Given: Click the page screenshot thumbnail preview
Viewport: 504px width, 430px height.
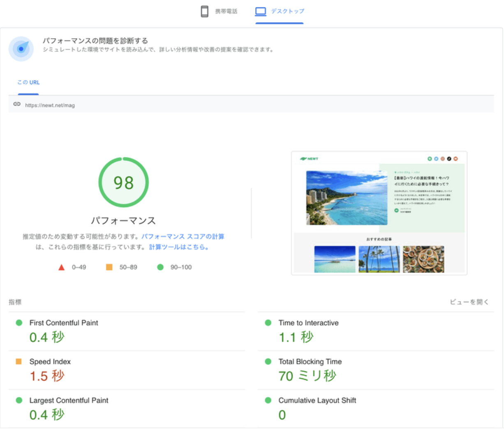Looking at the screenshot, I should point(379,213).
